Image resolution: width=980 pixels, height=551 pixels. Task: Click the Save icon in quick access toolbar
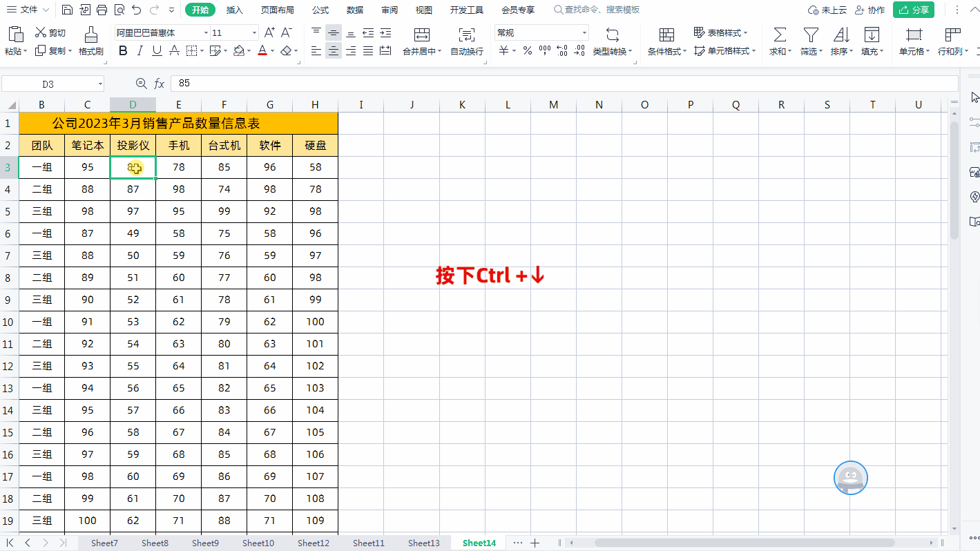tap(67, 10)
